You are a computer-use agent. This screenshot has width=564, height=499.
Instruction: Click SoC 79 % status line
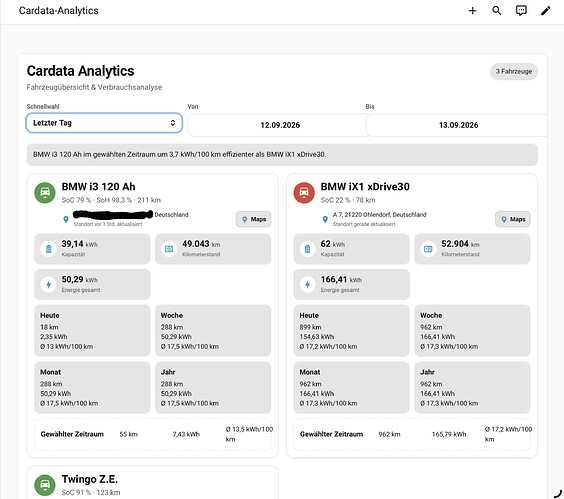pos(111,200)
